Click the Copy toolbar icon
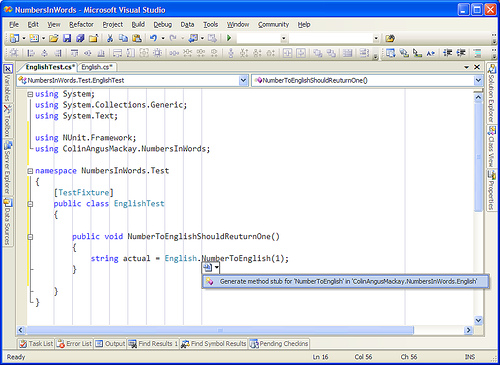The width and height of the screenshot is (500, 365). [123, 38]
